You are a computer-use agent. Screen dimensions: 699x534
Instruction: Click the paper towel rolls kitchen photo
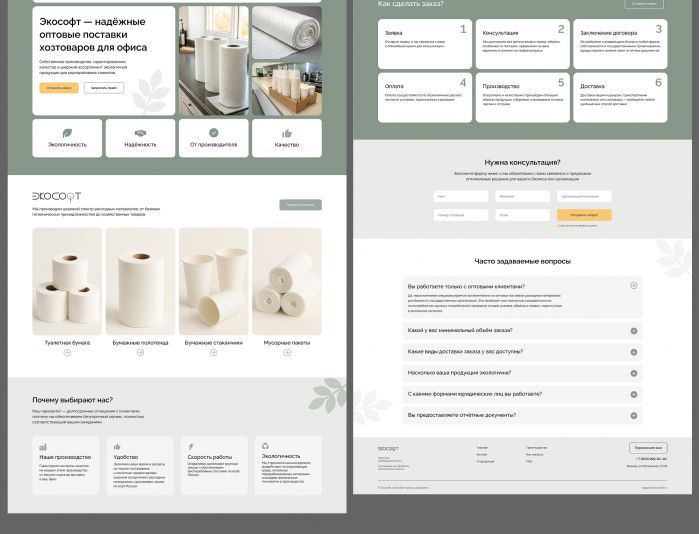(214, 61)
